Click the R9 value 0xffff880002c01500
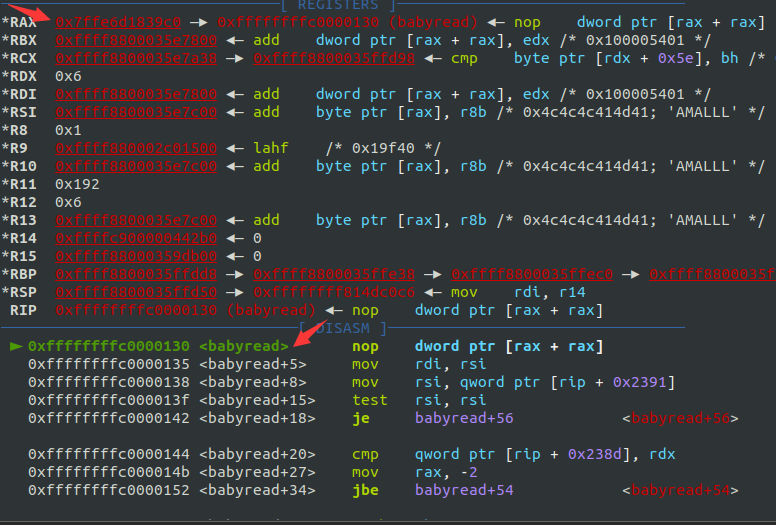776x525 pixels. (x=136, y=148)
